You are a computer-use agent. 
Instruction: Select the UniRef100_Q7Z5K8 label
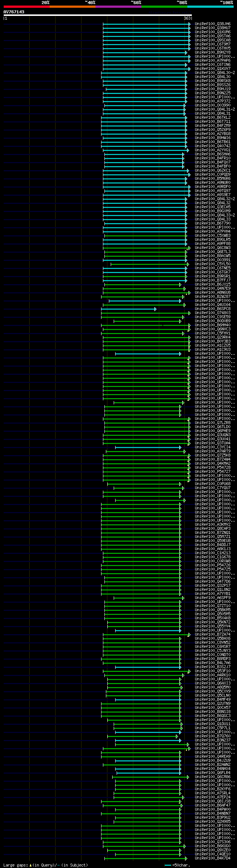[213, 455]
